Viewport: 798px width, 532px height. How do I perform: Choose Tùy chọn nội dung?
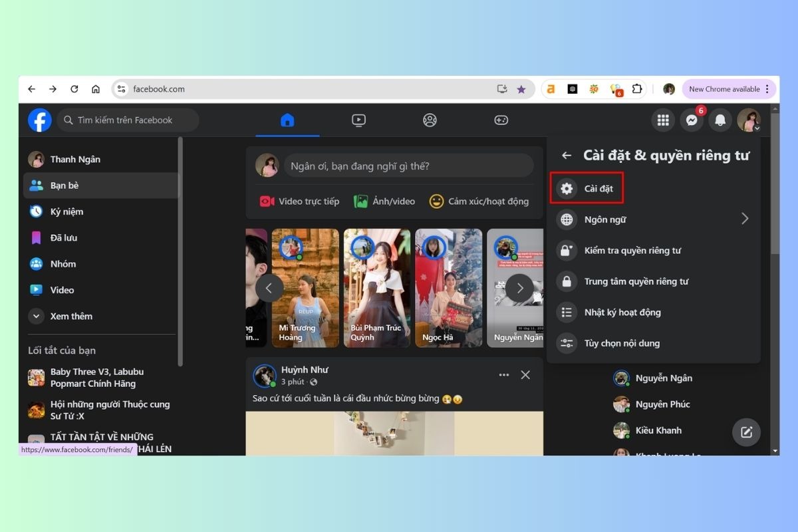[654, 343]
